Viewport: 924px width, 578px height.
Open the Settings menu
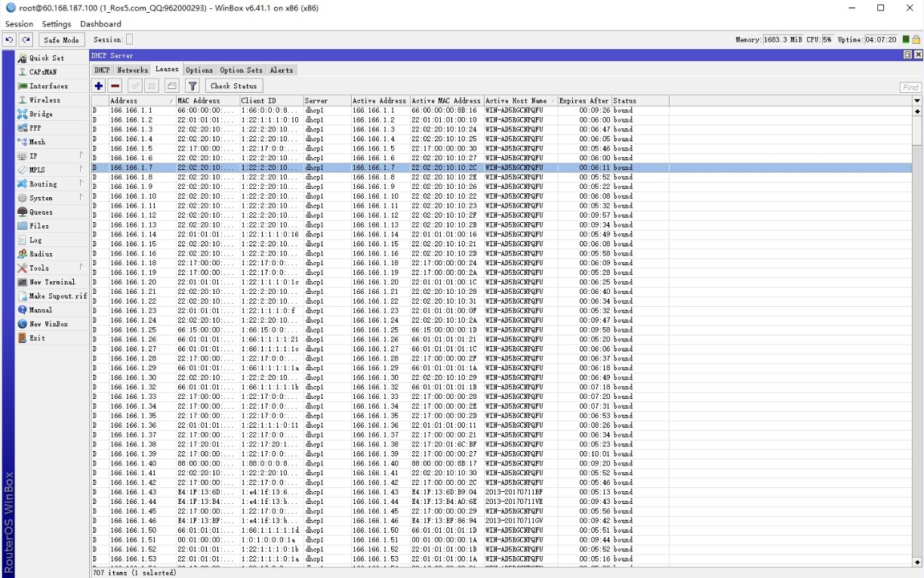pyautogui.click(x=57, y=24)
